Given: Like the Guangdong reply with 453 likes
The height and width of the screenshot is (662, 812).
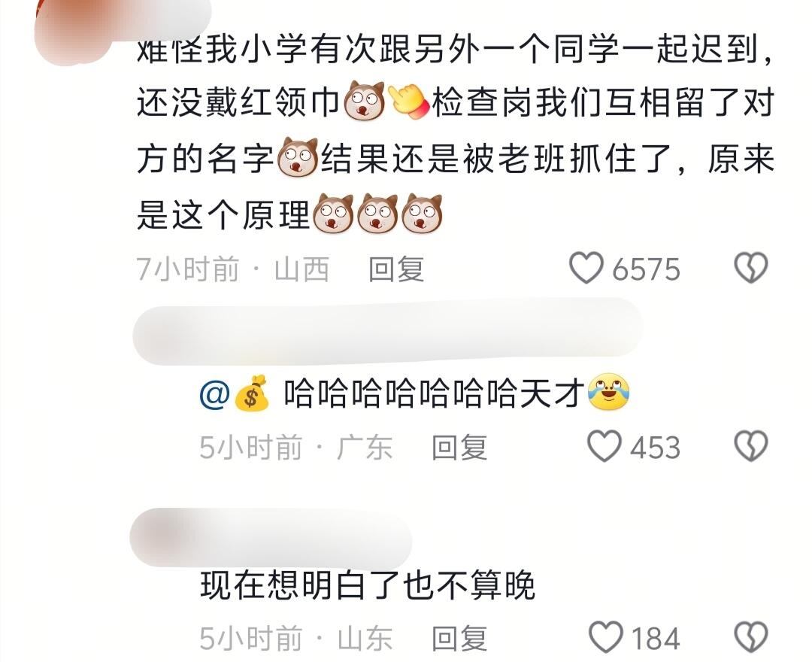Looking at the screenshot, I should point(604,446).
